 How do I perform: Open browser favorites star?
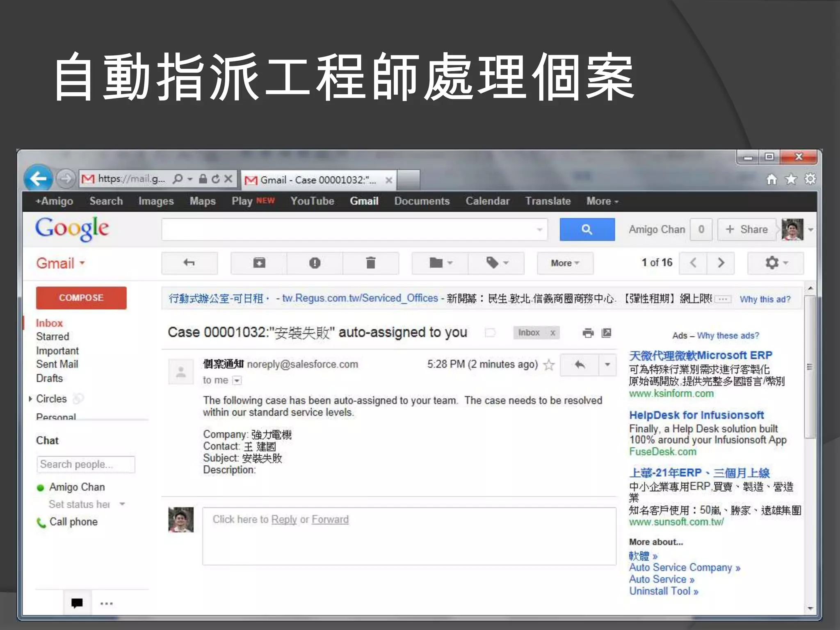pos(791,179)
